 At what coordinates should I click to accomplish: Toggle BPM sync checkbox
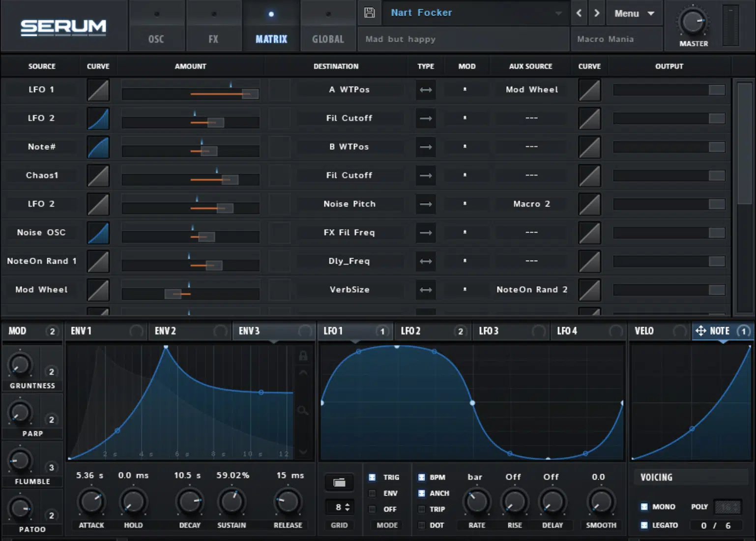pos(421,477)
